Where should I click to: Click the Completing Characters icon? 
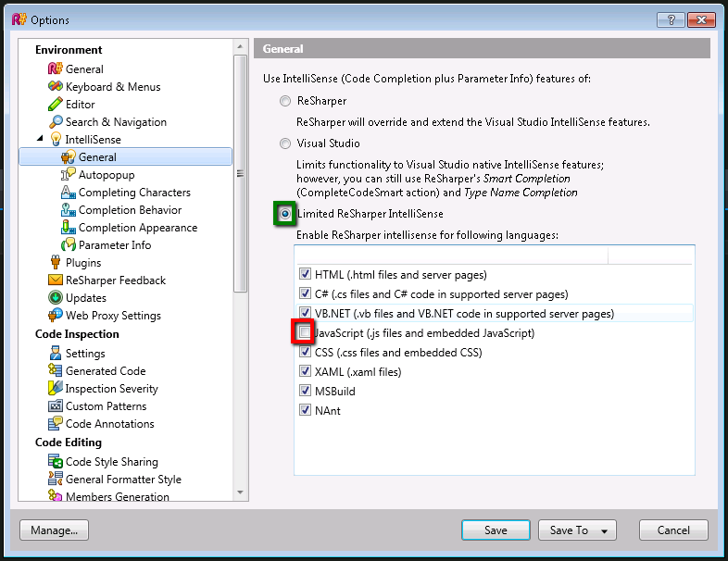point(68,193)
